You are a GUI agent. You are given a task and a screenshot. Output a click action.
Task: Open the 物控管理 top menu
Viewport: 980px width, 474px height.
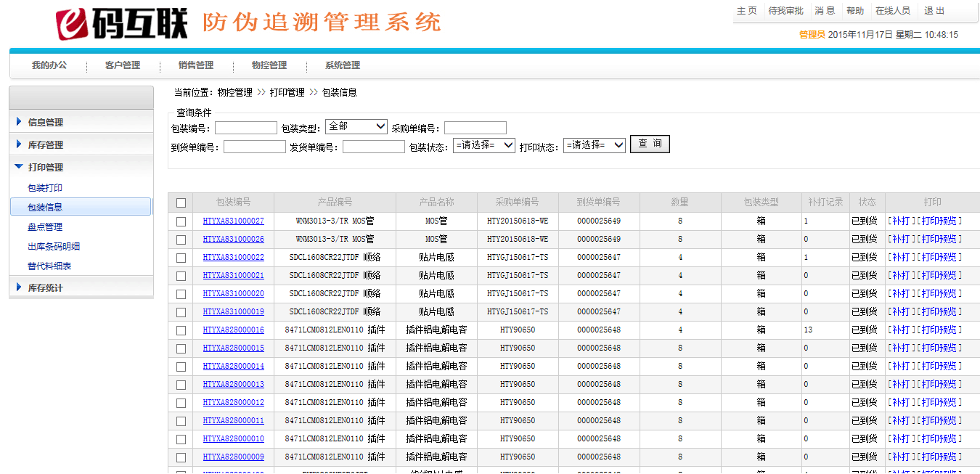coord(269,65)
